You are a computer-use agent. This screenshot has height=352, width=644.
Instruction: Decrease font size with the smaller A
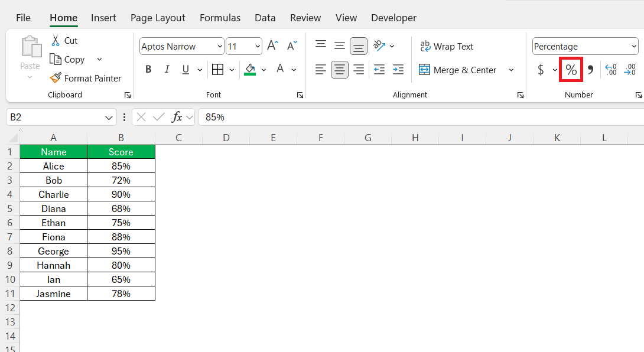[292, 45]
